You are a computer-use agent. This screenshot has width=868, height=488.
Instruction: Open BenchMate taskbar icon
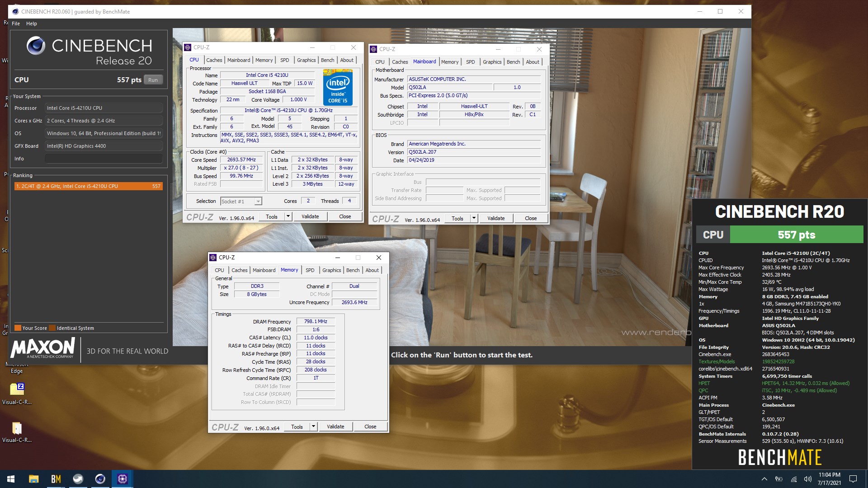point(56,479)
